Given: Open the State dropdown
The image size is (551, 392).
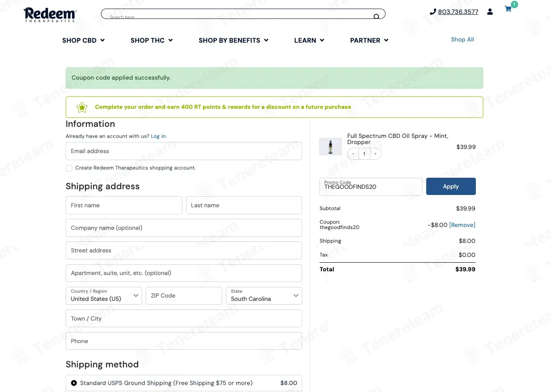Looking at the screenshot, I should pos(264,296).
